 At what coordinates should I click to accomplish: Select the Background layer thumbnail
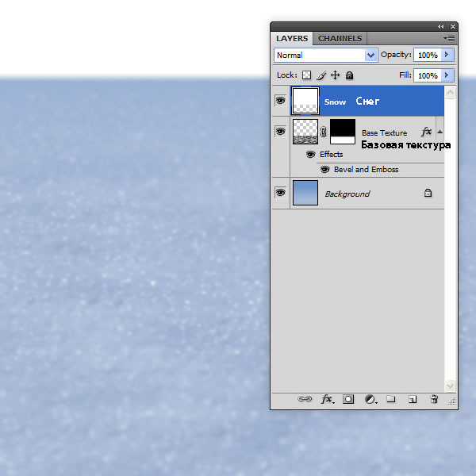(305, 193)
